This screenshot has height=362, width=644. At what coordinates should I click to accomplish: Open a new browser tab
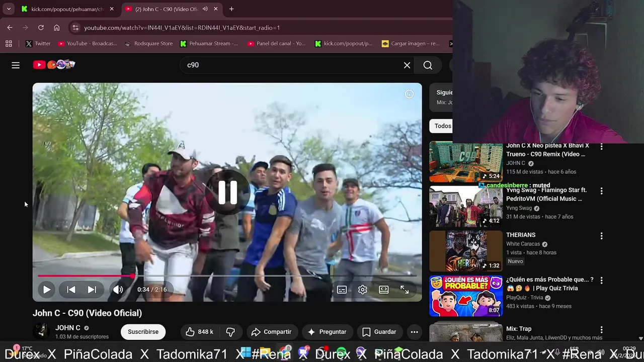click(x=231, y=9)
